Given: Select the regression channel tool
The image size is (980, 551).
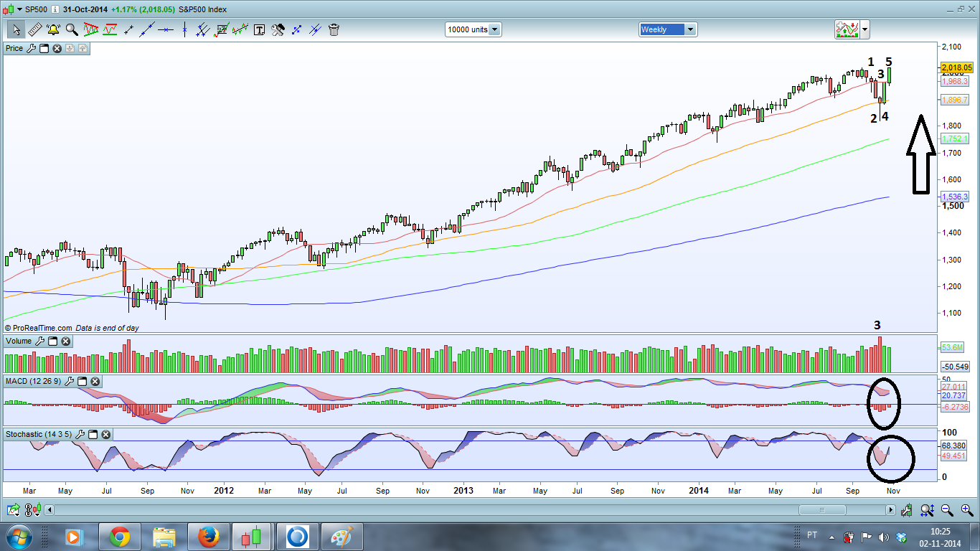Looking at the screenshot, I should coord(240,29).
